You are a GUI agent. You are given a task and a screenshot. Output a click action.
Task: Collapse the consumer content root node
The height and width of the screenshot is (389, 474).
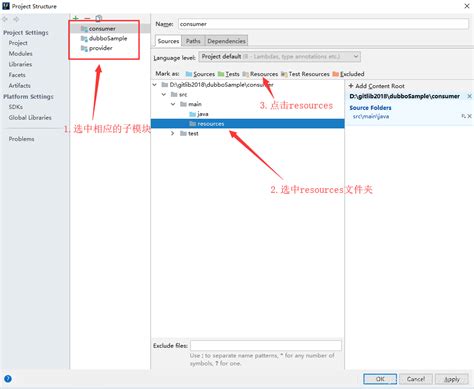155,85
